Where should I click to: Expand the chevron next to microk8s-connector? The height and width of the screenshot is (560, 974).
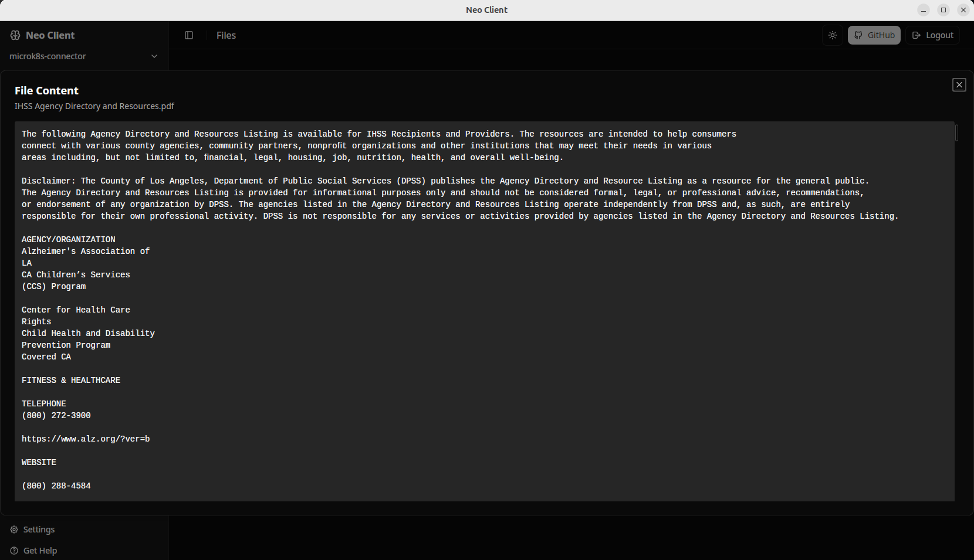pos(154,56)
